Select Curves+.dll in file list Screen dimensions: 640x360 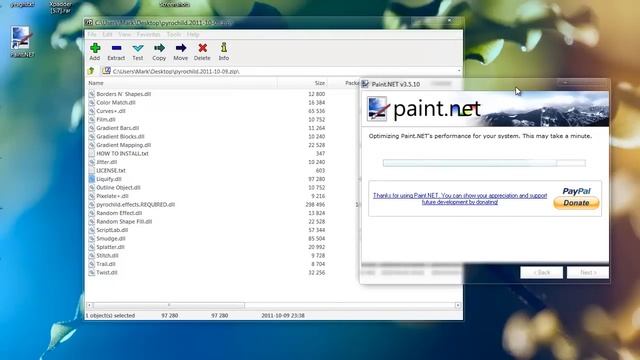111,111
